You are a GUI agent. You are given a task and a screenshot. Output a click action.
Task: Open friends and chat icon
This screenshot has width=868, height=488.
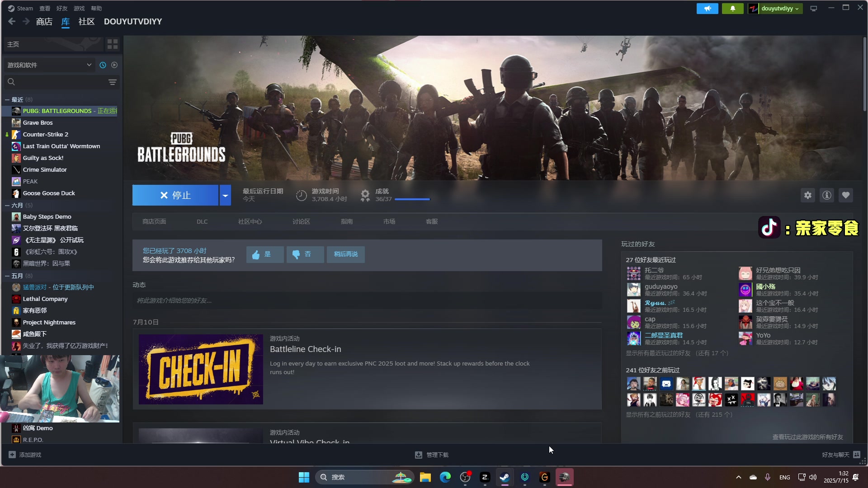point(857,455)
